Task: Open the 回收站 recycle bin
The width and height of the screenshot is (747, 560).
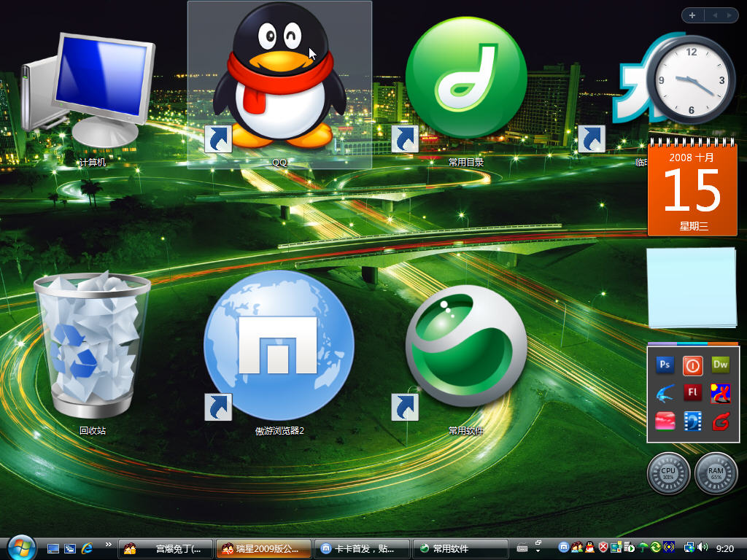Action: coord(93,354)
